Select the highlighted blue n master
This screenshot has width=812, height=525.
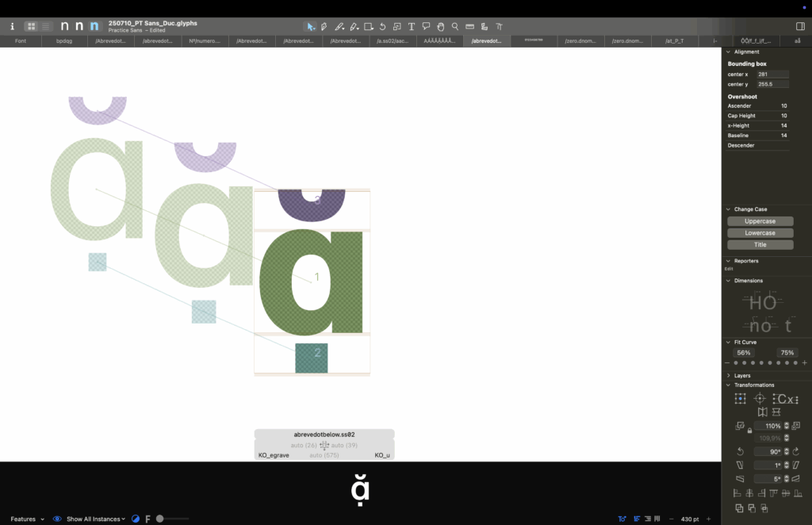pyautogui.click(x=94, y=26)
